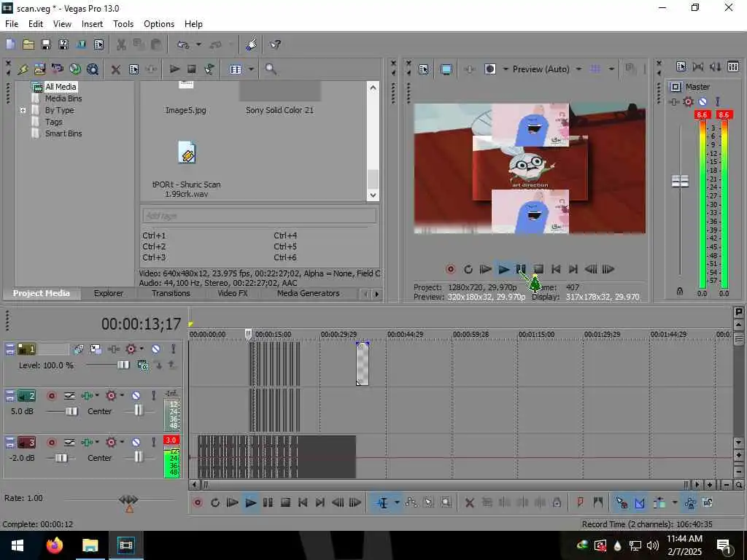Click the Track Motion icon on video track 1
Viewport: 747px width, 560px height.
[x=96, y=349]
